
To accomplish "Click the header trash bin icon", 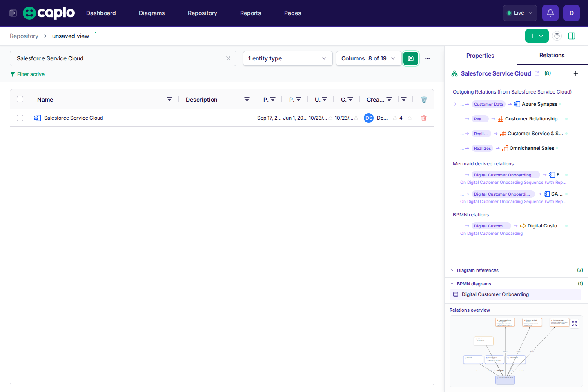I will pyautogui.click(x=424, y=100).
